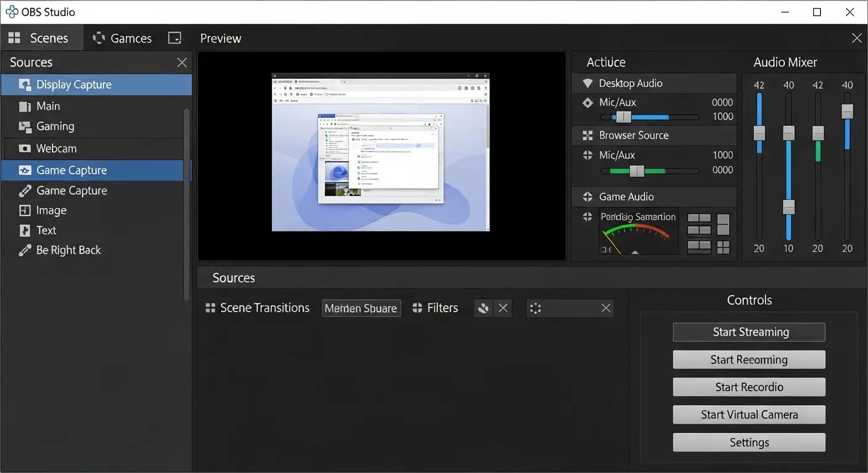Image resolution: width=868 pixels, height=473 pixels.
Task: Select the Text source row
Action: (92, 230)
